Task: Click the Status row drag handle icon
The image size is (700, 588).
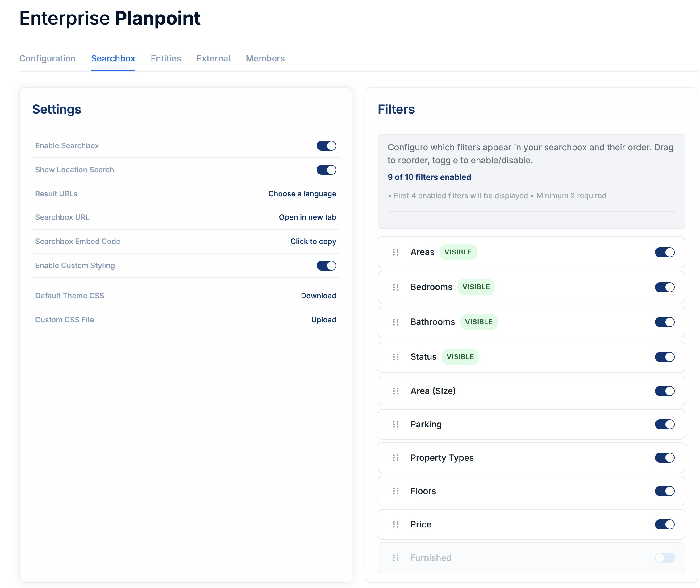Action: click(x=395, y=357)
